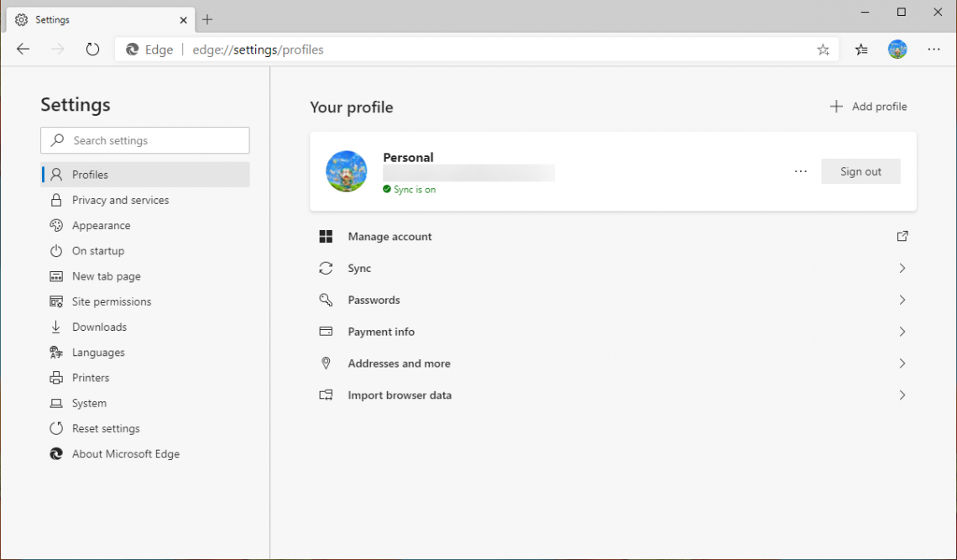Click Add profile
Image resolution: width=957 pixels, height=560 pixels.
[x=869, y=107]
